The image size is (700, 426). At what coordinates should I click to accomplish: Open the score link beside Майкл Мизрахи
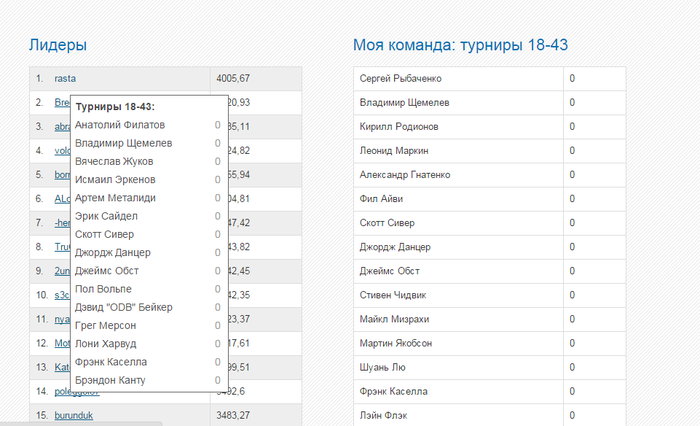coord(572,319)
